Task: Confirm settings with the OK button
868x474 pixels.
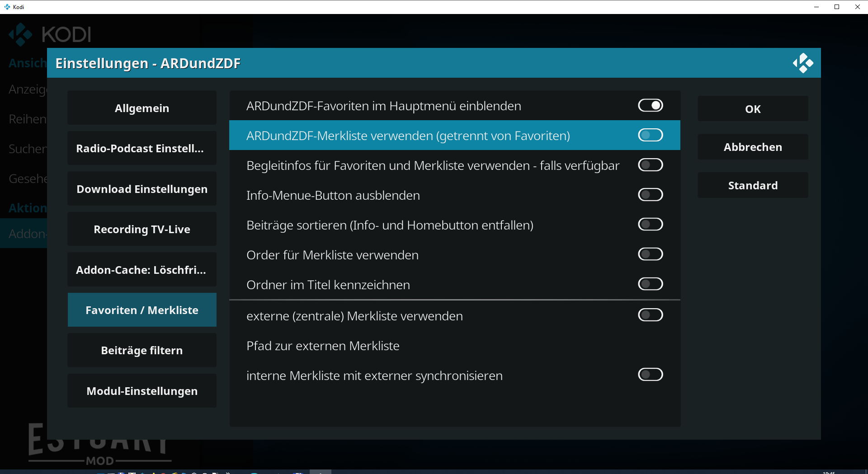Action: [x=753, y=109]
